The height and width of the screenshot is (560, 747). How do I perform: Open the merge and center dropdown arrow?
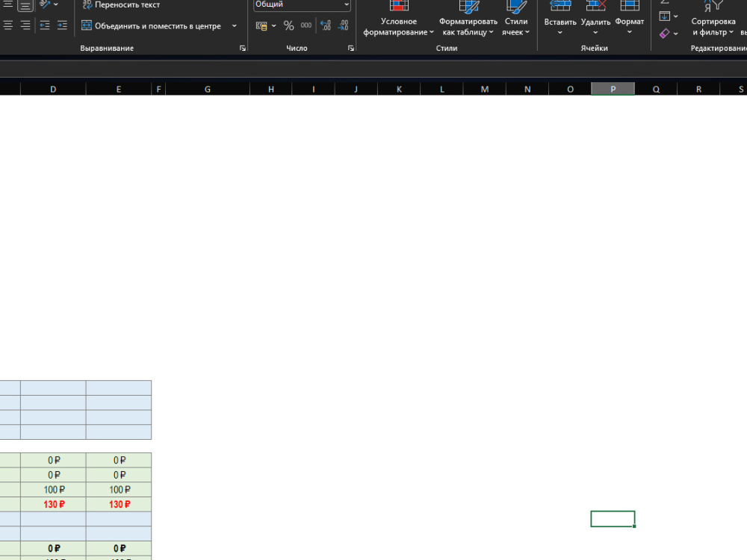coord(234,25)
